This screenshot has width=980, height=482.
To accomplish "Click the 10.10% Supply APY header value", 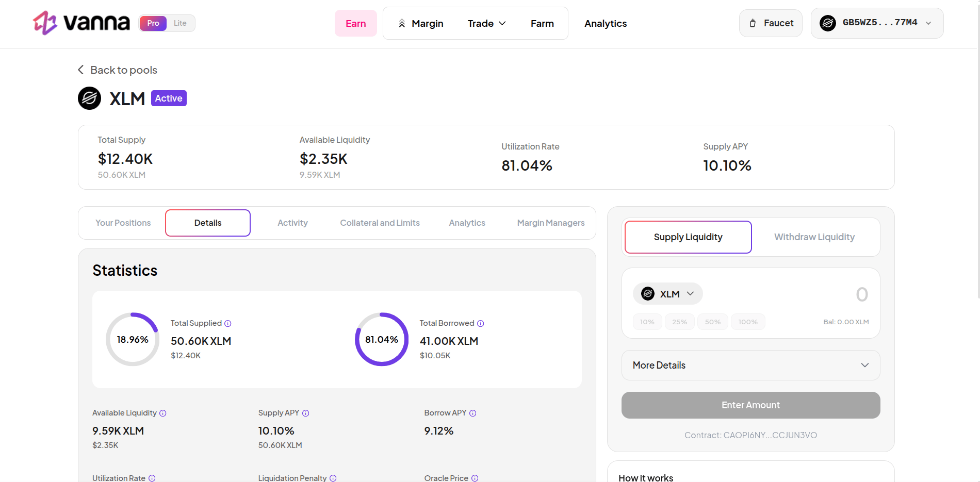I will [x=727, y=165].
